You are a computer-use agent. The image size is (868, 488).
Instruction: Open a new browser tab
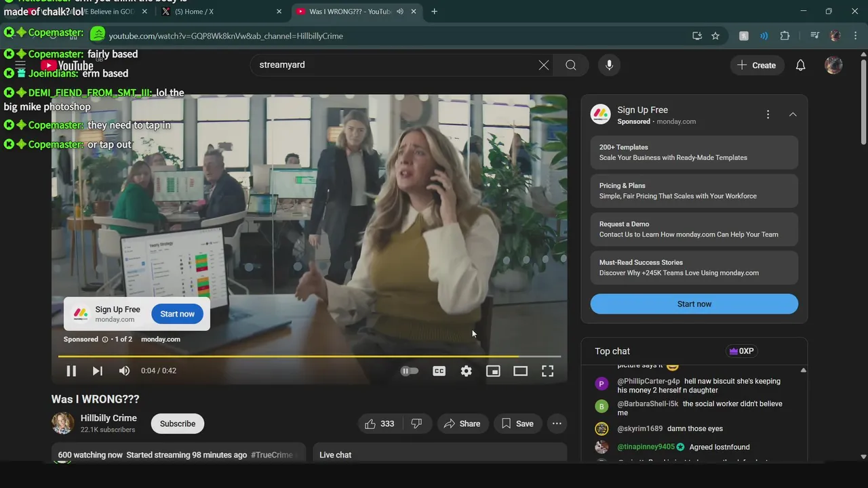[434, 12]
